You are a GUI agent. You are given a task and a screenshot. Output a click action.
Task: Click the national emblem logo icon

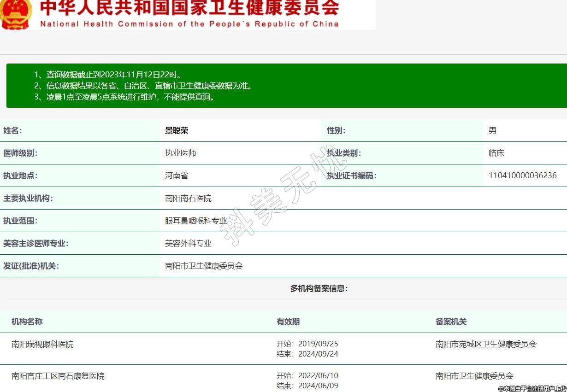click(x=16, y=14)
